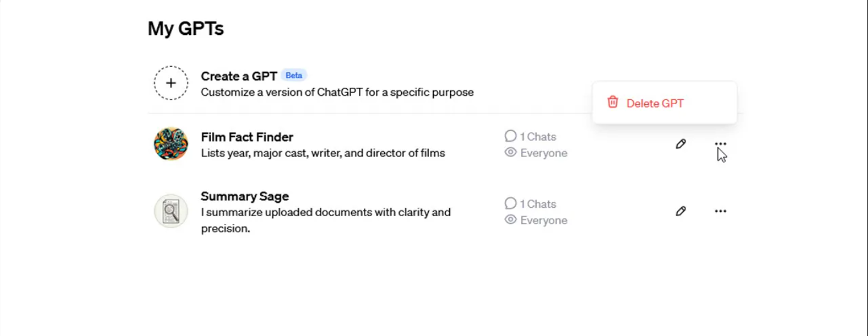
Task: Open the more options menu for Summary Sage
Action: coord(720,211)
